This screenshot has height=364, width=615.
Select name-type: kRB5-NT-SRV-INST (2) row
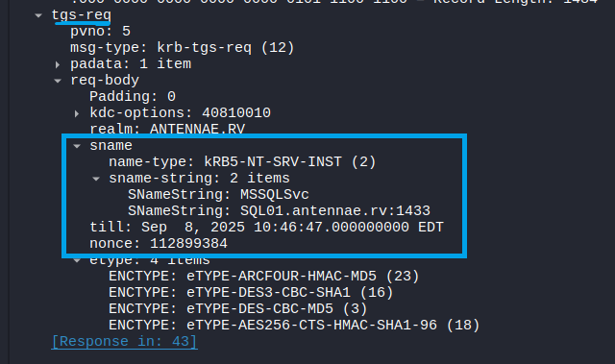pyautogui.click(x=242, y=161)
